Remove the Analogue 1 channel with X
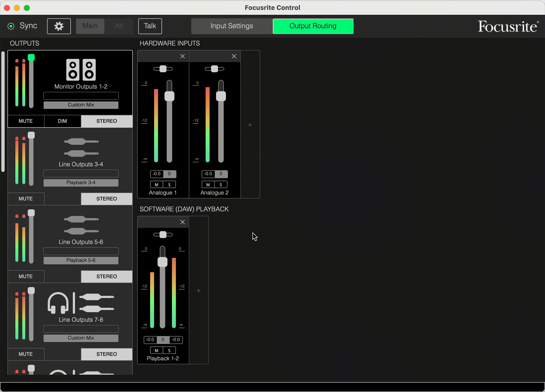Viewport: 545px width, 392px height. point(183,56)
